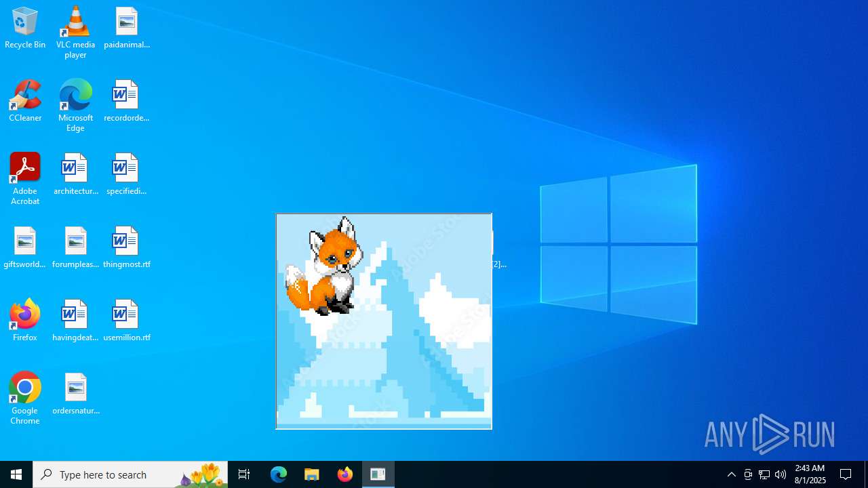Select usemillion.rtf document
868x488 pixels.
pyautogui.click(x=127, y=321)
